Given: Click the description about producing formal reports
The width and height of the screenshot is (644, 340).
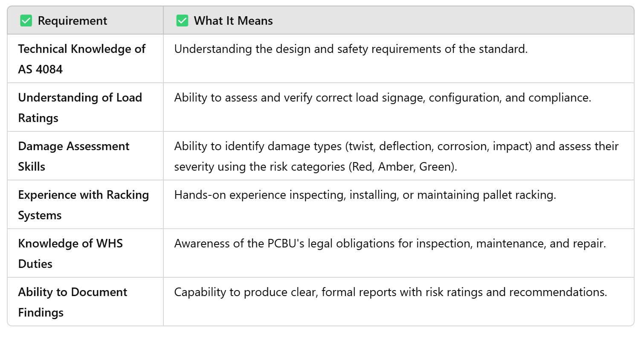Looking at the screenshot, I should pyautogui.click(x=390, y=292).
